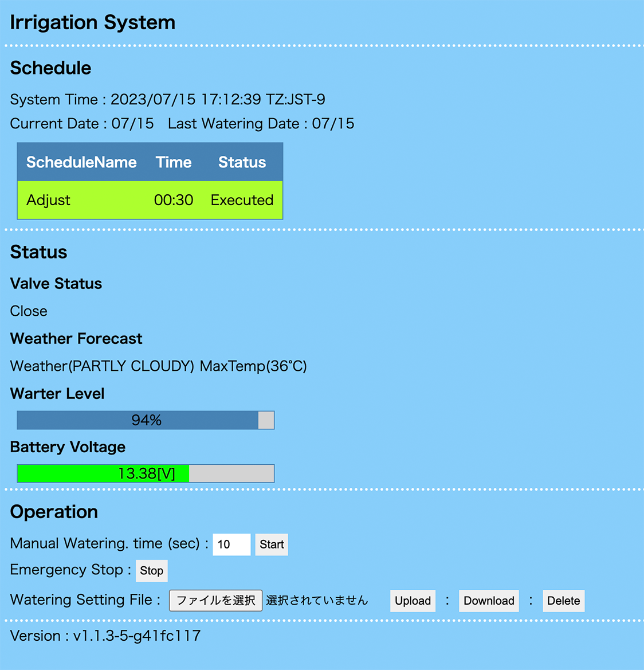
Task: Click the Irrigation System page title
Action: 93,22
